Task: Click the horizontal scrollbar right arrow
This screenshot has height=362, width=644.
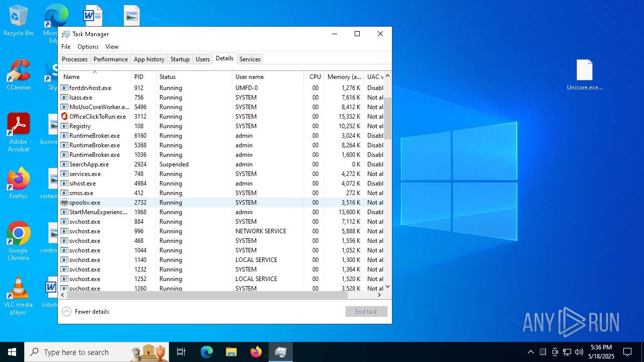Action: click(x=380, y=295)
